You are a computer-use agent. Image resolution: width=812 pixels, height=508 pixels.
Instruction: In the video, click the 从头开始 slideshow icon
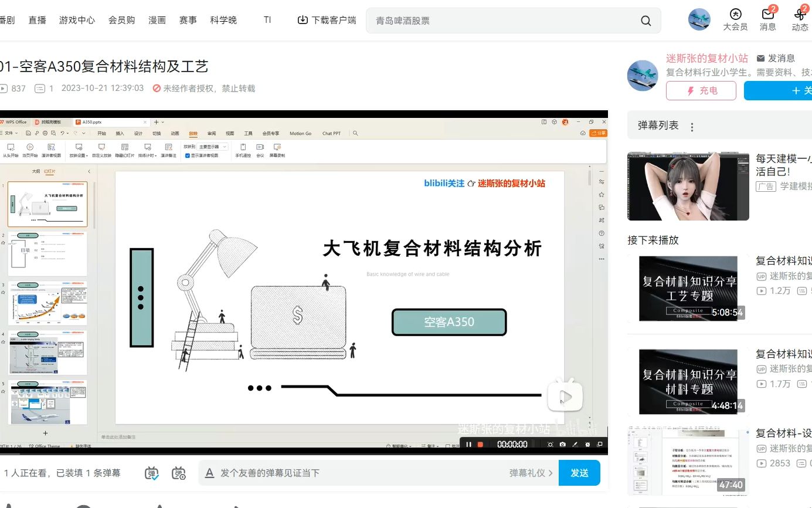point(11,150)
